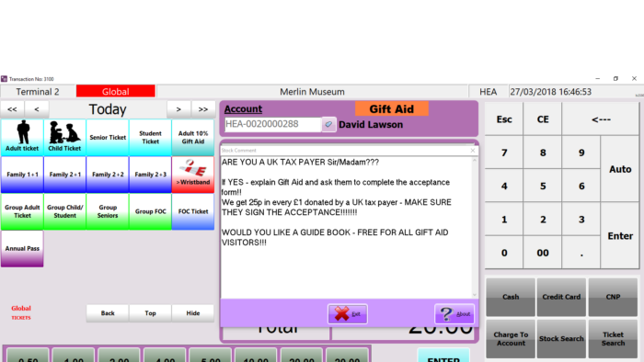Choose Family 2+3 ticket
This screenshot has width=644, height=362.
coord(150,175)
